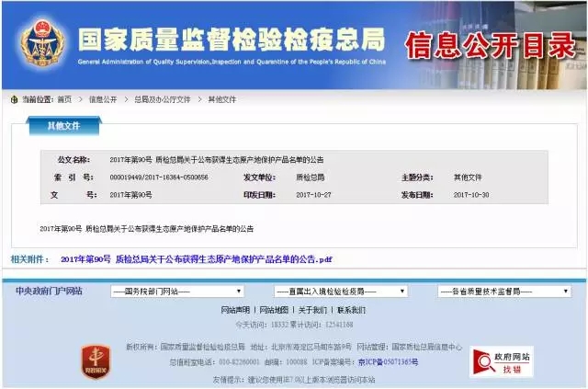This screenshot has height=389, width=588.
Task: Click the 发文单位 value 质检总局
Action: (311, 177)
